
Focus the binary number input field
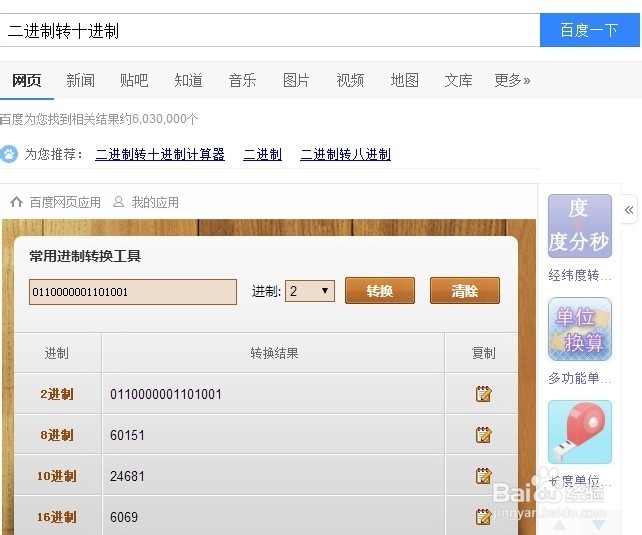[x=133, y=292]
